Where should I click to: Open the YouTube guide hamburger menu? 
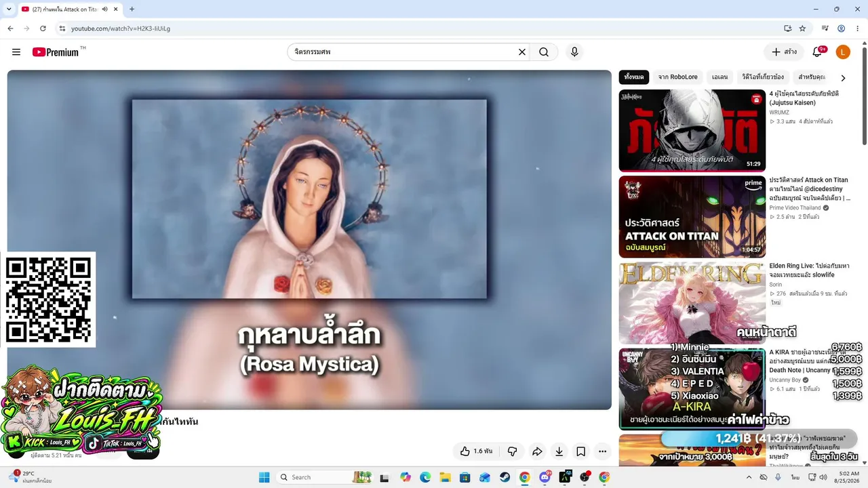tap(16, 52)
